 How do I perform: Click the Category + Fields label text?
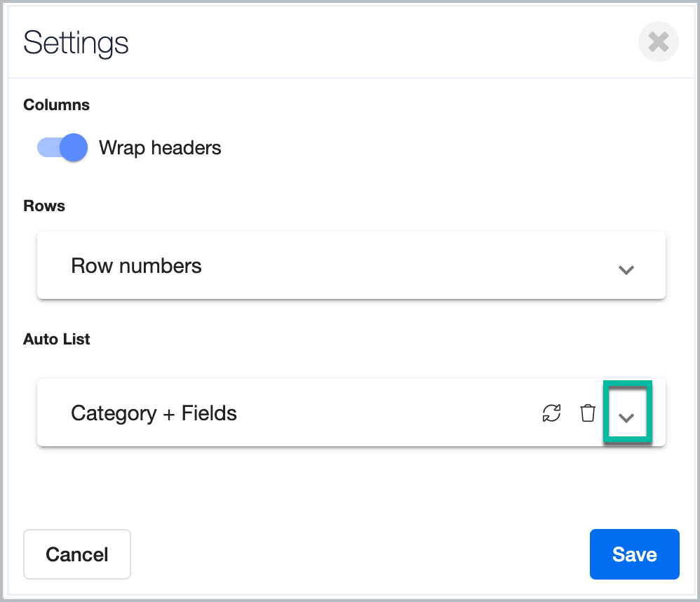(154, 413)
